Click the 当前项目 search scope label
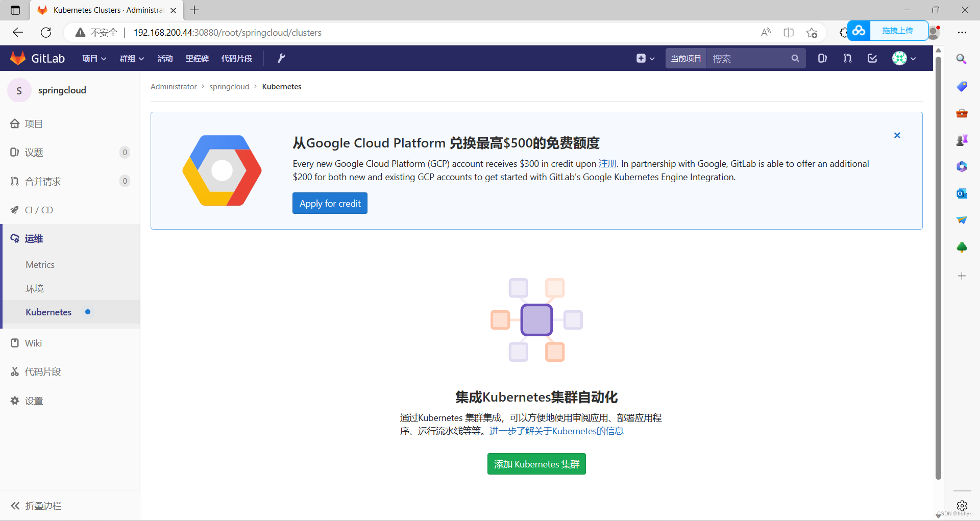The image size is (980, 521). click(686, 59)
